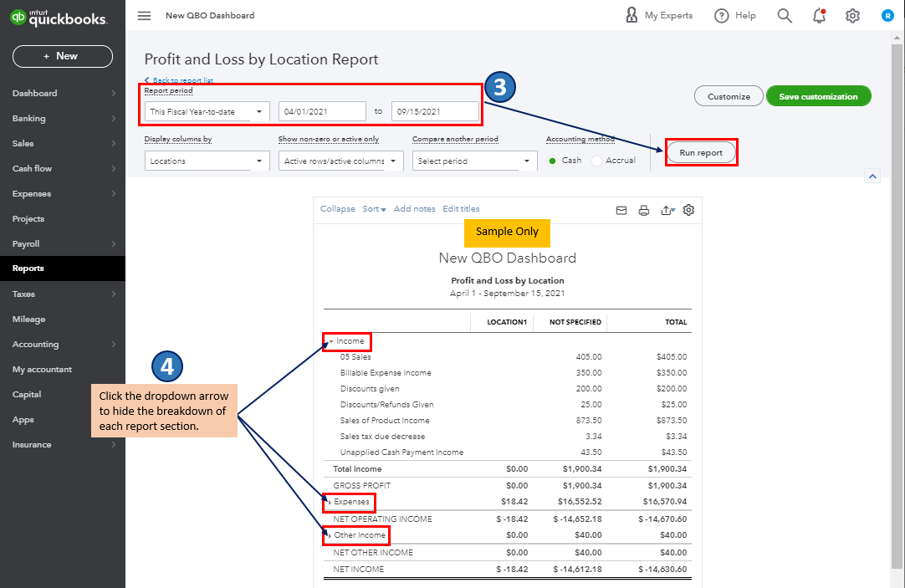Viewport: 905px width, 588px height.
Task: Click the Save customization button
Action: point(818,96)
